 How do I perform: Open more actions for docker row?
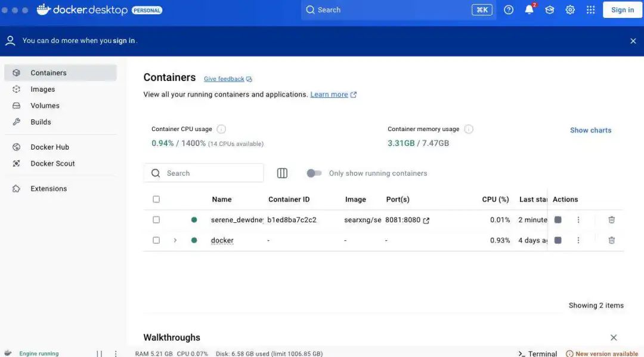[578, 240]
